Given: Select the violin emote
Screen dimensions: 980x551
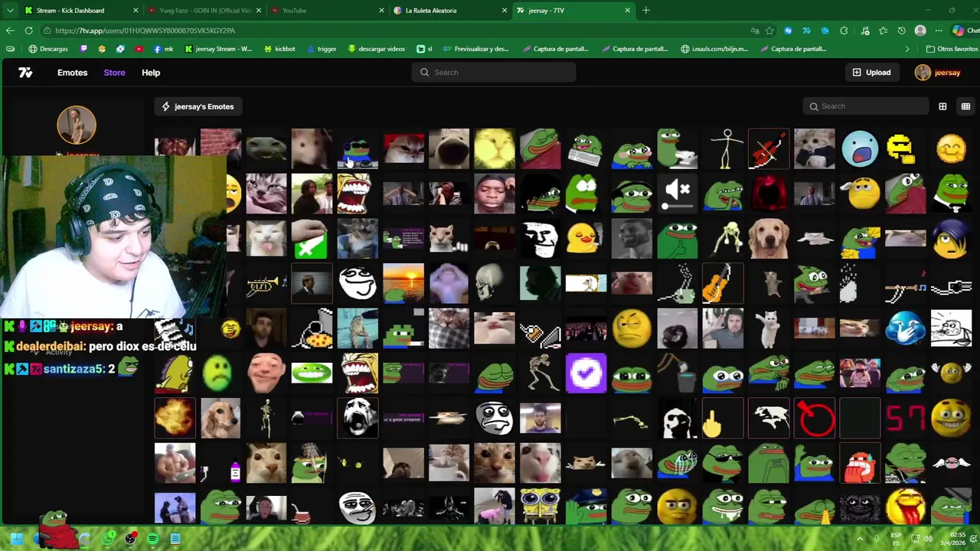Looking at the screenshot, I should pyautogui.click(x=769, y=148).
